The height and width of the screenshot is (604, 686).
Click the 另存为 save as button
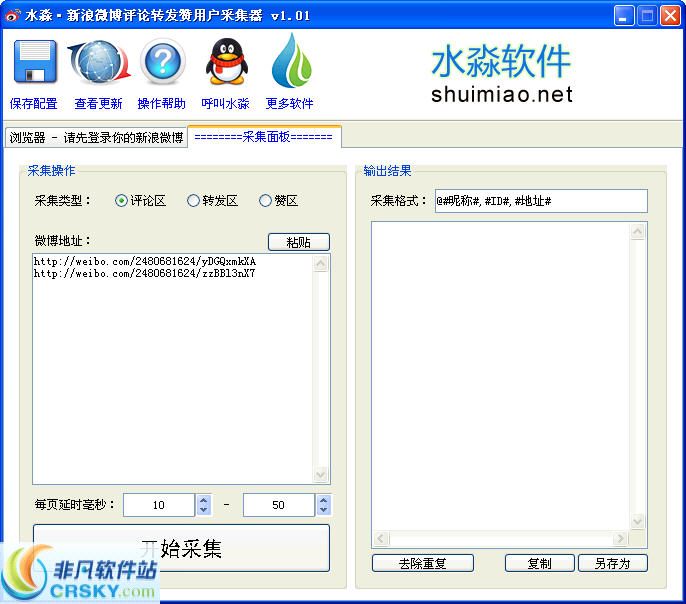point(612,563)
